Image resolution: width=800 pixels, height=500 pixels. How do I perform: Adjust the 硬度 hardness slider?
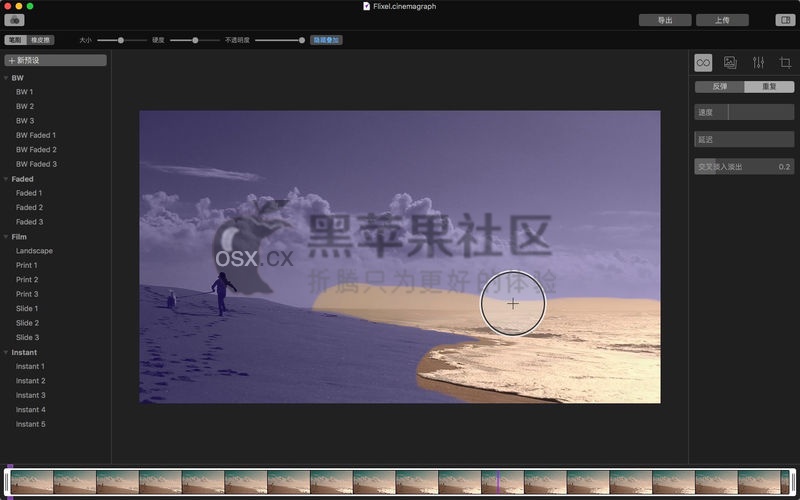[195, 40]
